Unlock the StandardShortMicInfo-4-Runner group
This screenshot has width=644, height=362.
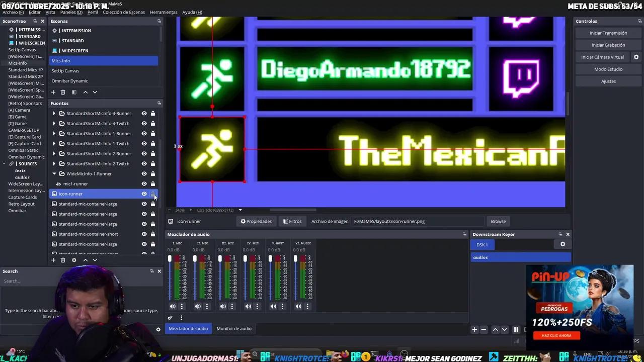[153, 114]
